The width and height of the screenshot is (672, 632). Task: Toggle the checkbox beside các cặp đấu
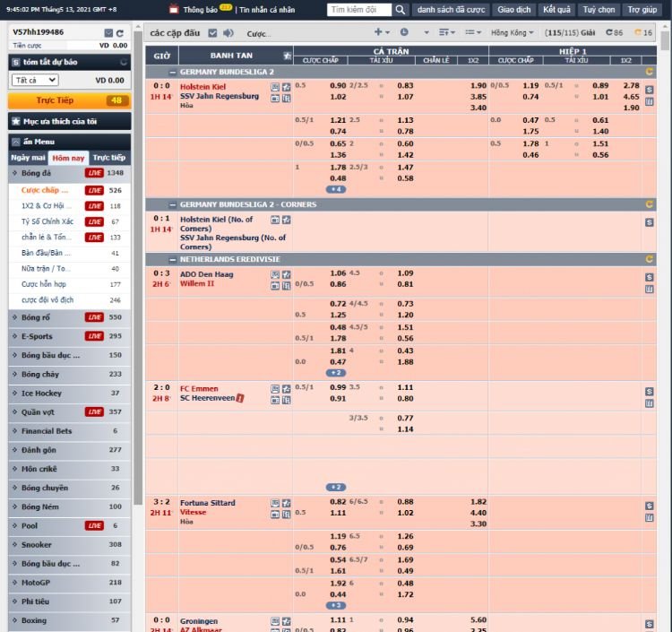pyautogui.click(x=212, y=33)
